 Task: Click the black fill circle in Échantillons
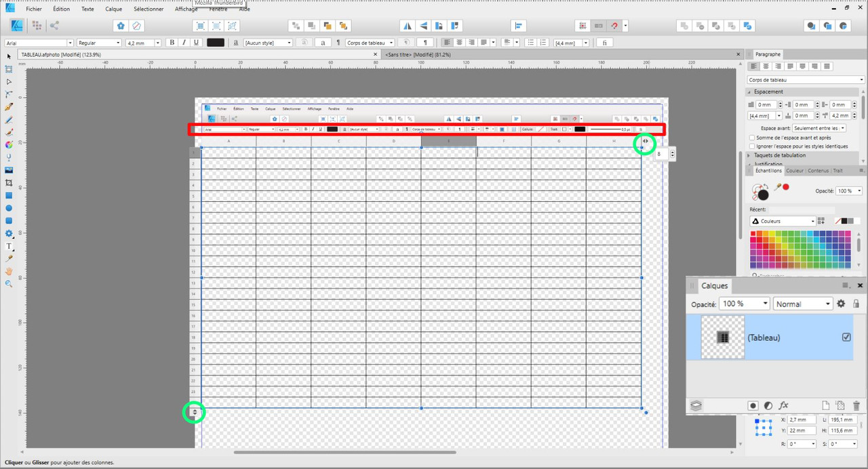pos(763,195)
